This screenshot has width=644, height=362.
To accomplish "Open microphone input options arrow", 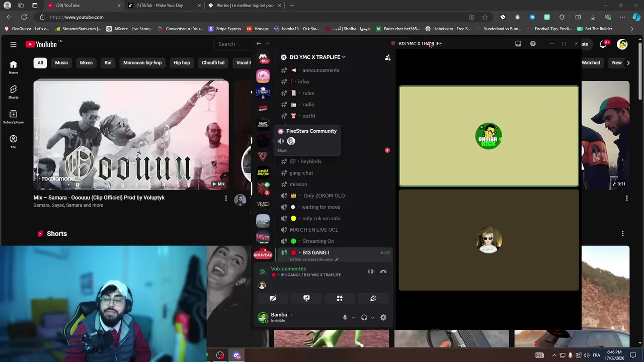I will (x=353, y=317).
